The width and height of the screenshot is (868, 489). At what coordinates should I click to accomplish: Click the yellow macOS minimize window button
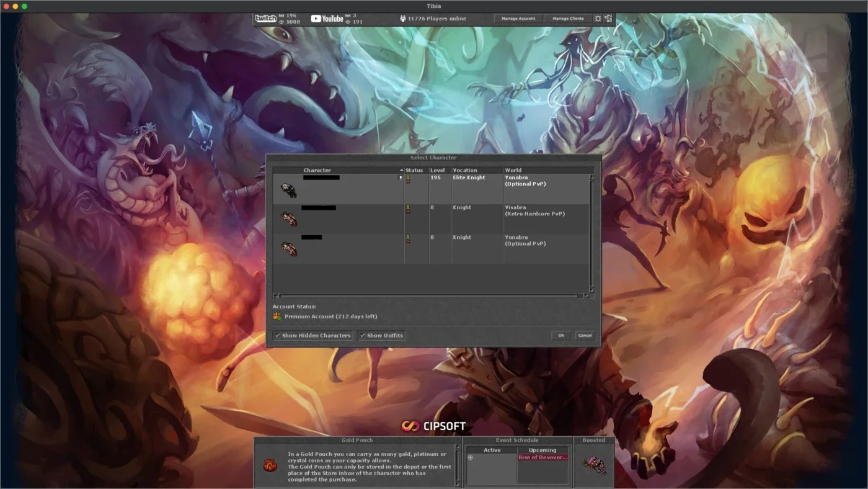15,6
